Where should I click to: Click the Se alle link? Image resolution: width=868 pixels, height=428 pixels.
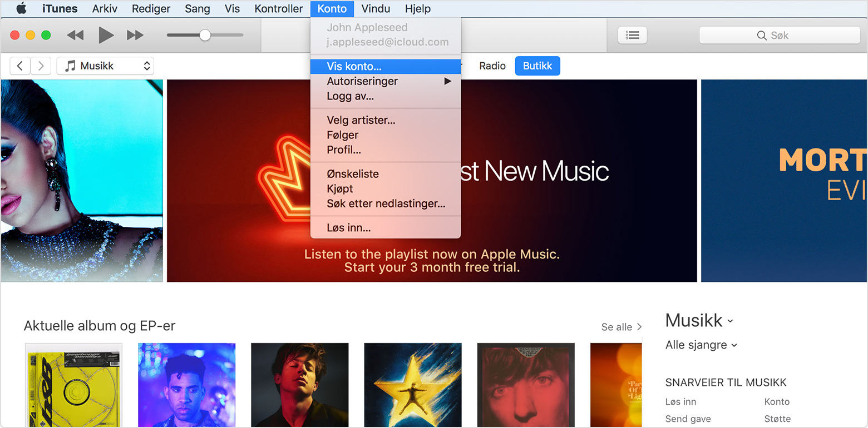pos(617,327)
